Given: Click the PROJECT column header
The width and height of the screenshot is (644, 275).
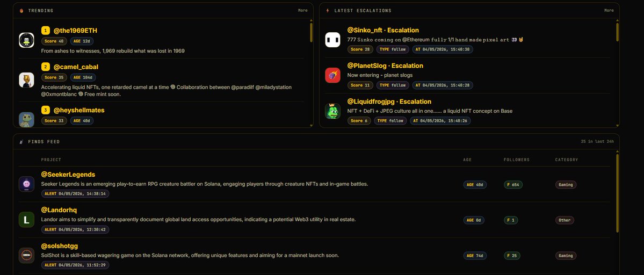Looking at the screenshot, I should click(x=51, y=160).
